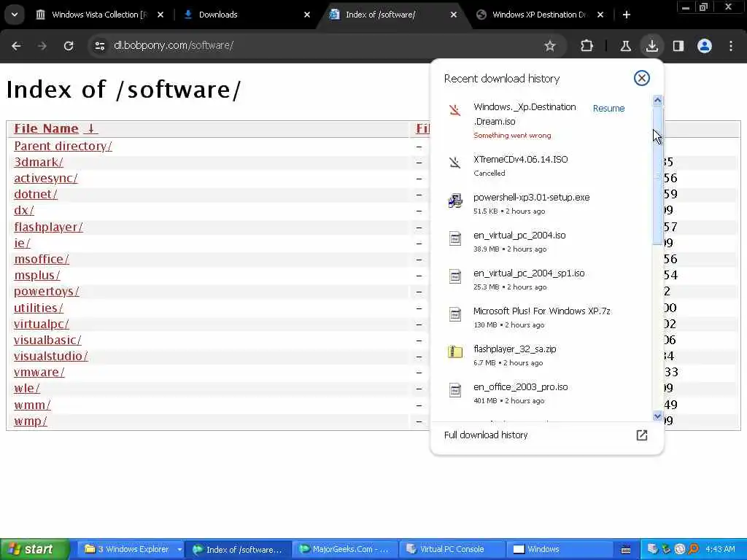747x560 pixels.
Task: Open Parent directory/ link
Action: tap(63, 146)
